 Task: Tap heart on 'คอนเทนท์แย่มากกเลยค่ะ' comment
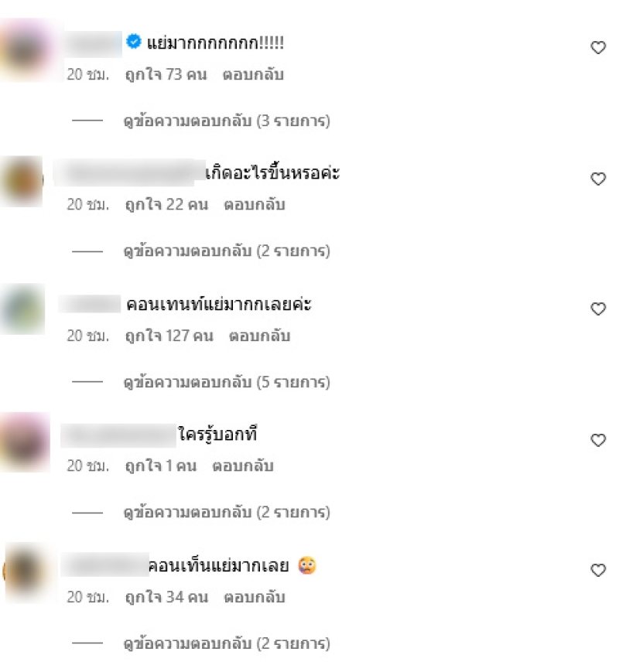click(598, 309)
